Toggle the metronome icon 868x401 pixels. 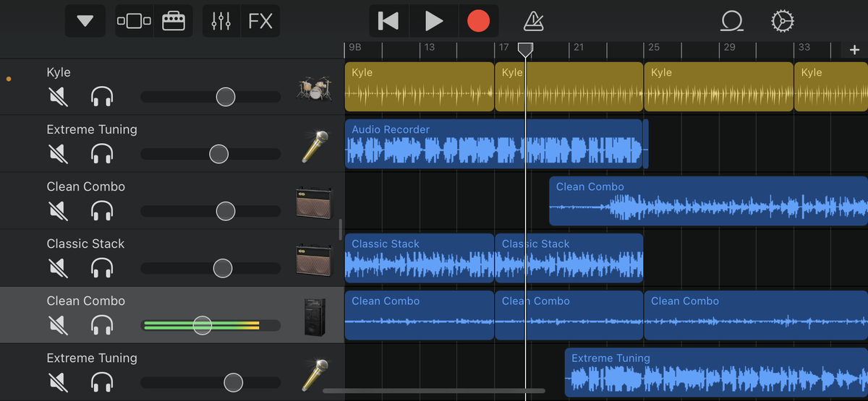click(x=534, y=22)
